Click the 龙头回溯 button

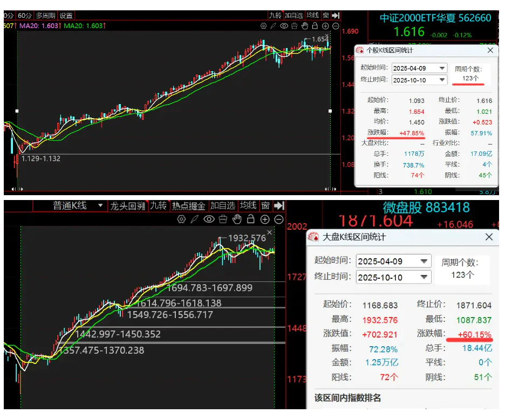(x=128, y=206)
